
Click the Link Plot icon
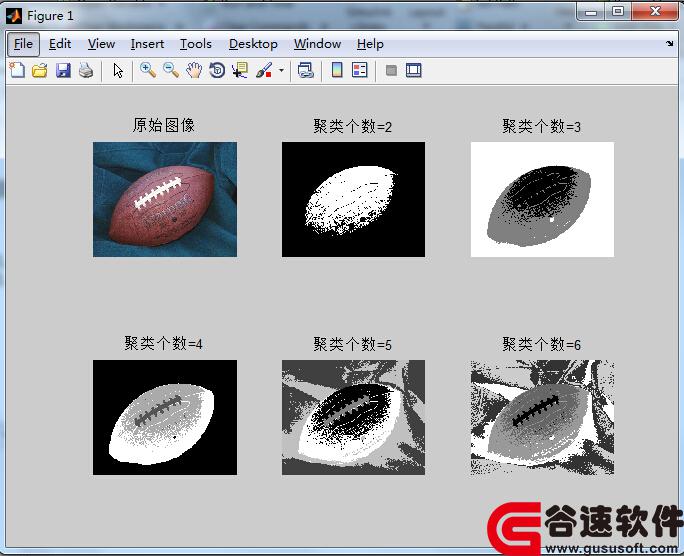tap(305, 70)
